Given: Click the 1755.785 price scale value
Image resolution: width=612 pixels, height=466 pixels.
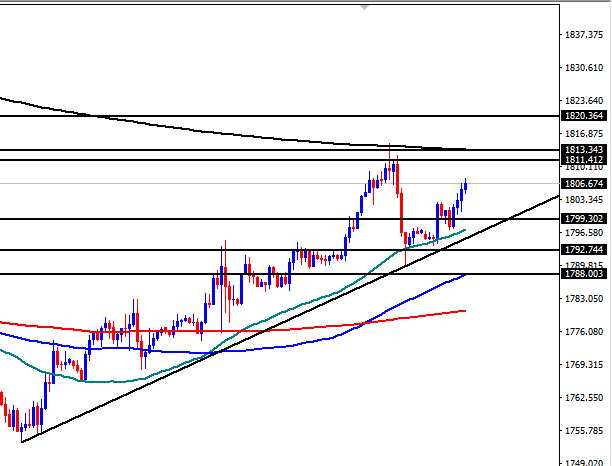Looking at the screenshot, I should [584, 430].
